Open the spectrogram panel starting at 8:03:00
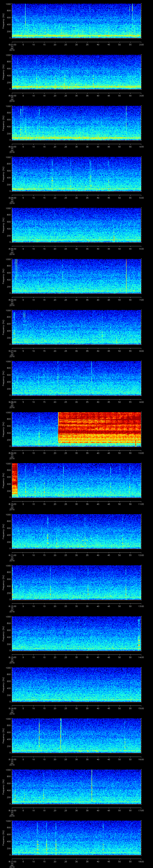The height and width of the screenshot is (868, 153). (77, 123)
